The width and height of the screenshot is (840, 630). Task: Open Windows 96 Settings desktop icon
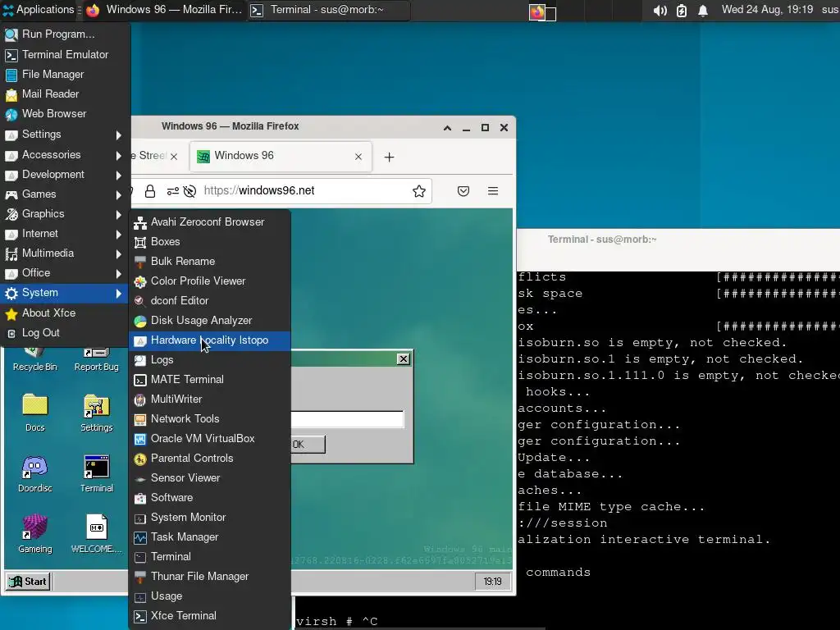pos(97,413)
